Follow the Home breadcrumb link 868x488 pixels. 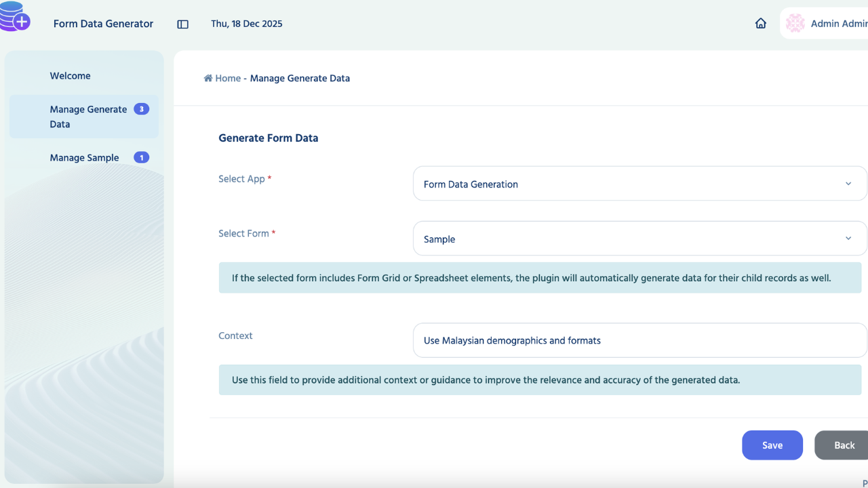click(x=228, y=78)
